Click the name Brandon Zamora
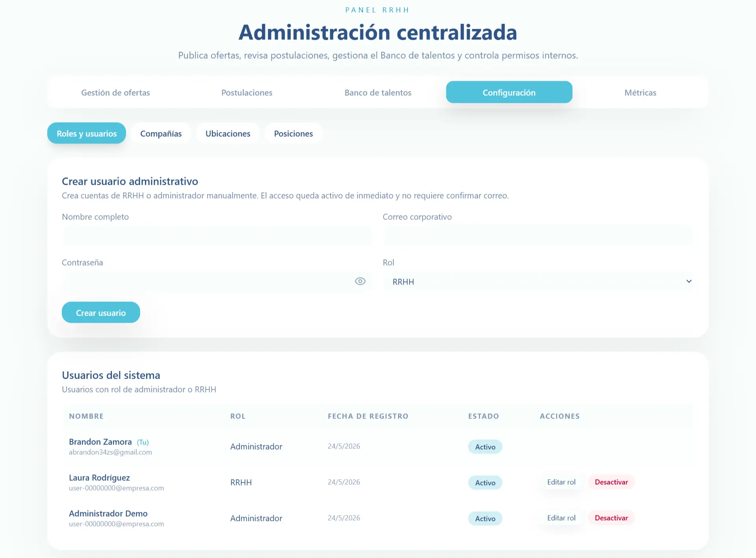 [100, 442]
